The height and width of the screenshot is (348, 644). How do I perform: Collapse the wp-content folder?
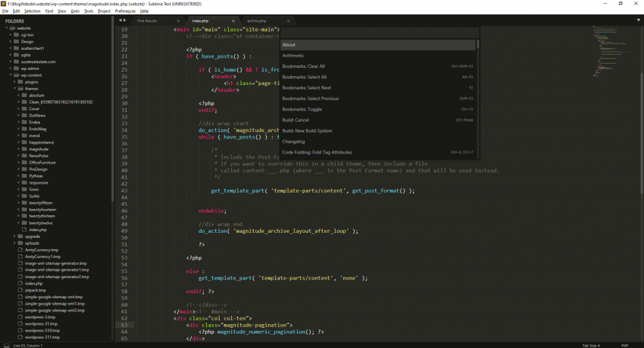12,75
